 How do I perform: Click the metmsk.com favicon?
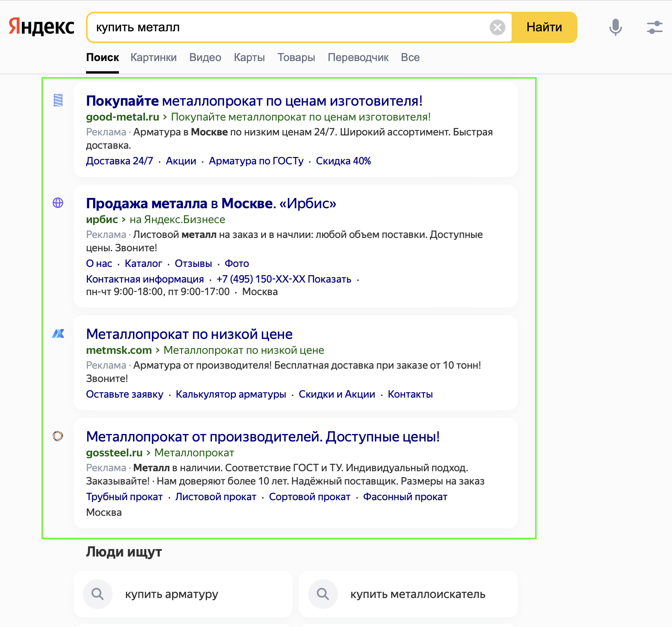58,334
